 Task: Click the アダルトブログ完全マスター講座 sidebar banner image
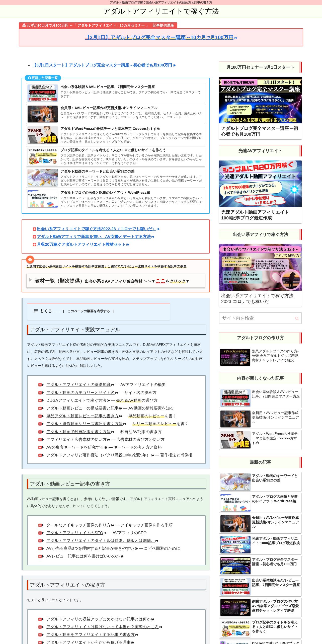coord(260,100)
